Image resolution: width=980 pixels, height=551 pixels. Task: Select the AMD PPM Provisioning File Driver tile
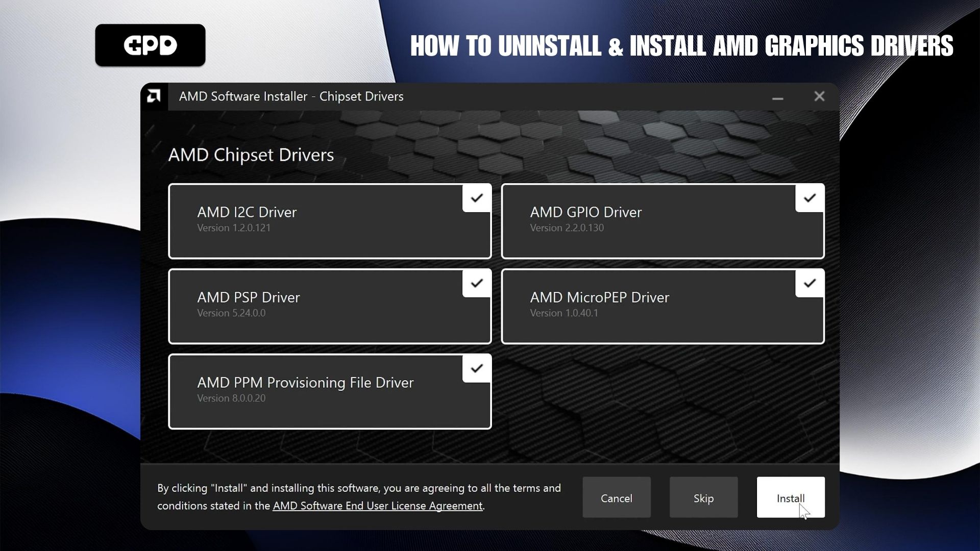click(x=316, y=394)
